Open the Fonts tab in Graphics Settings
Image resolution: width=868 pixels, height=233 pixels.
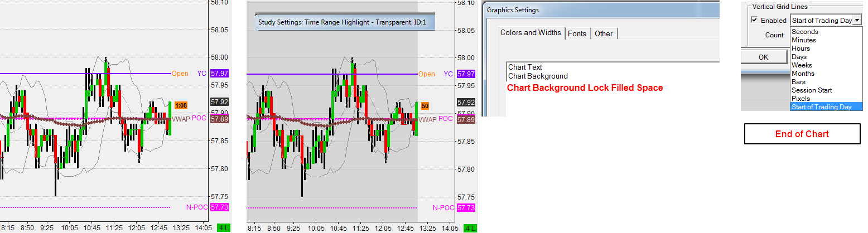click(577, 34)
